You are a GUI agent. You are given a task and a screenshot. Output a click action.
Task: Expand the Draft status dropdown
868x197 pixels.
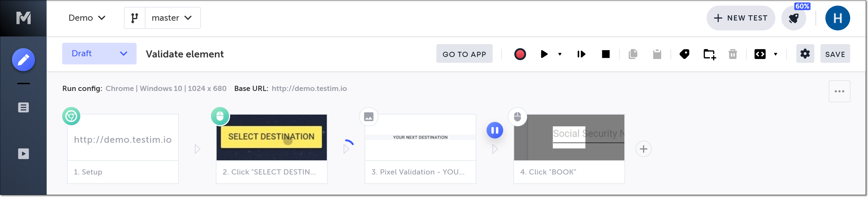[99, 54]
